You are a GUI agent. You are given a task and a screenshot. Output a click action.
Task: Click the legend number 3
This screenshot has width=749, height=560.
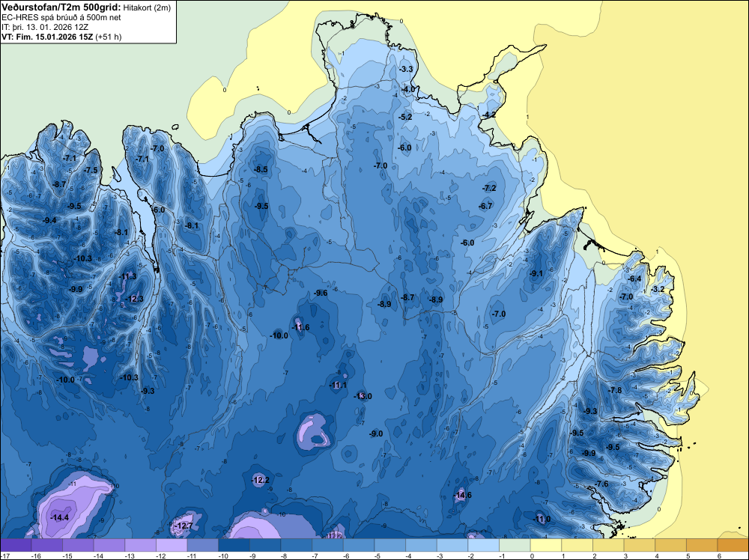tap(625, 556)
